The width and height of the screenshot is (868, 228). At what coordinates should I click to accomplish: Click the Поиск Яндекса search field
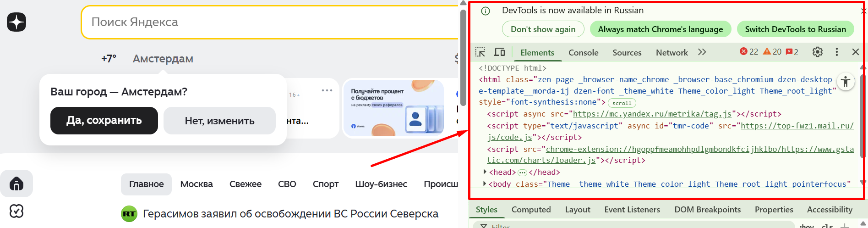[270, 22]
